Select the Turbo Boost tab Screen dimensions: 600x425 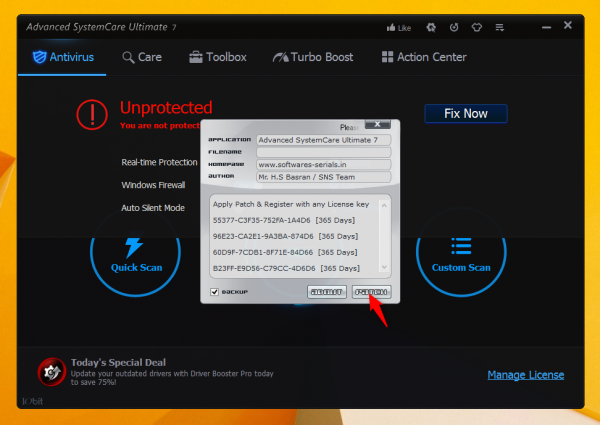point(313,57)
